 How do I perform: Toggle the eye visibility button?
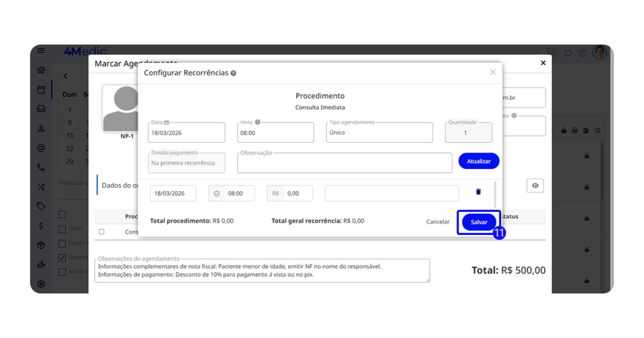[535, 185]
